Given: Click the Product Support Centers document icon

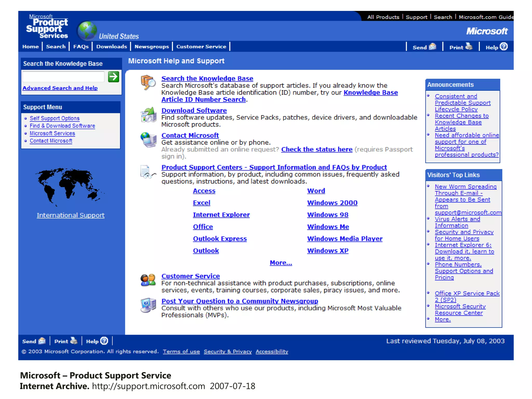Looking at the screenshot, I should tap(148, 172).
